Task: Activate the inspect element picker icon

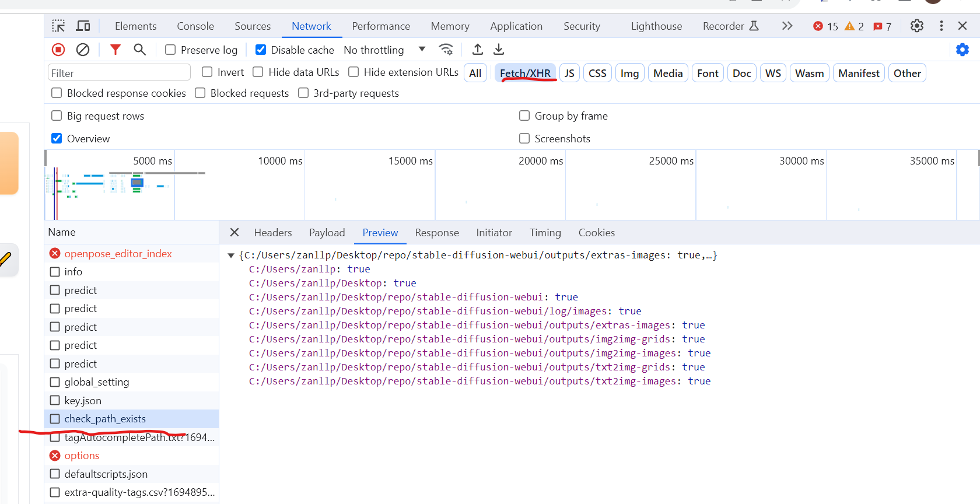Action: [x=58, y=26]
